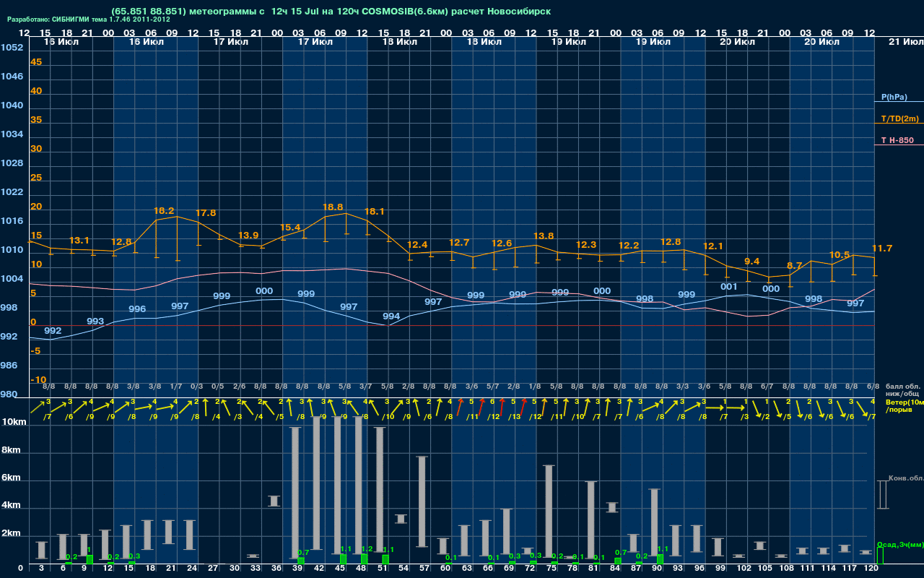Click the 13.9 temperature value
The height and width of the screenshot is (578, 924).
click(x=248, y=236)
